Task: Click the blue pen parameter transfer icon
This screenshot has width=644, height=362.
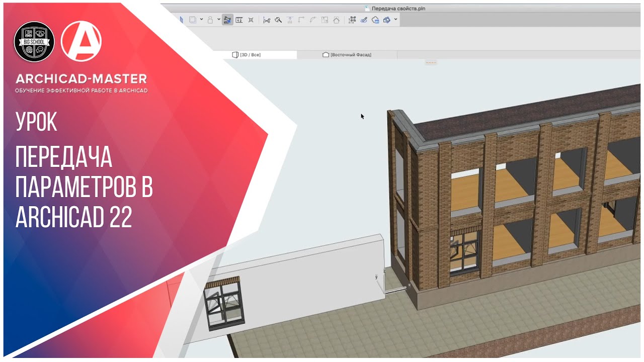Action: tap(364, 20)
